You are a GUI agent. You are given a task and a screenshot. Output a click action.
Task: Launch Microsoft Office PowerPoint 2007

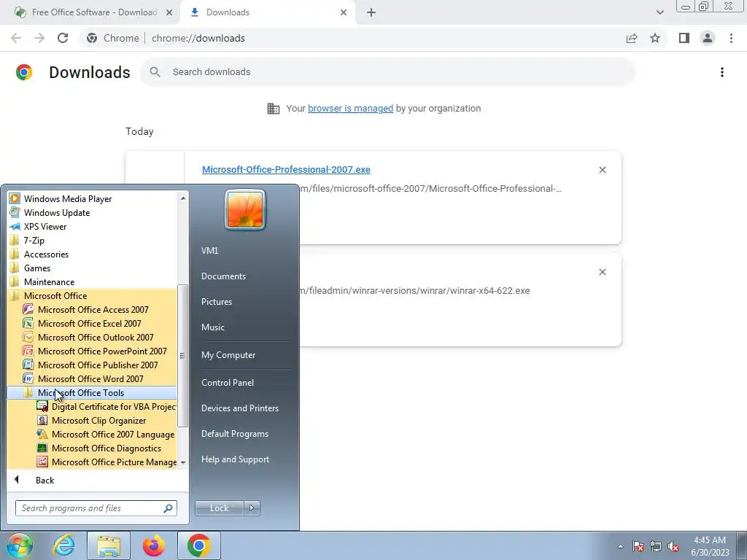click(93, 351)
